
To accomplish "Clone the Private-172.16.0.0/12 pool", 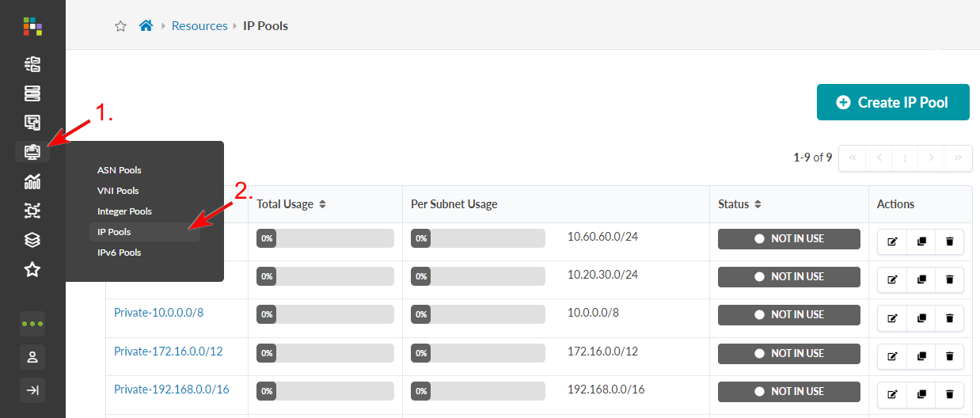I will point(921,356).
